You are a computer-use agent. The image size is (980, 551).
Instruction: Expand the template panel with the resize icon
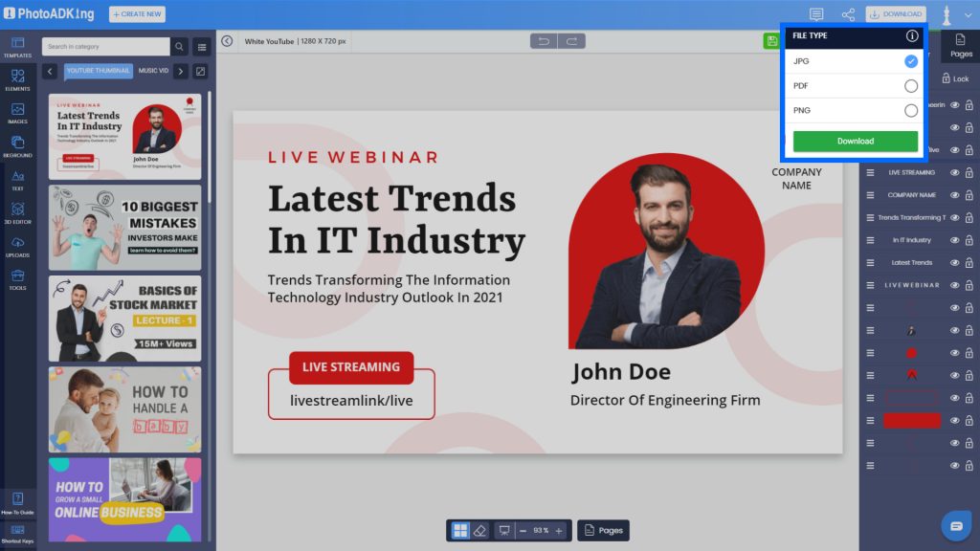point(201,71)
